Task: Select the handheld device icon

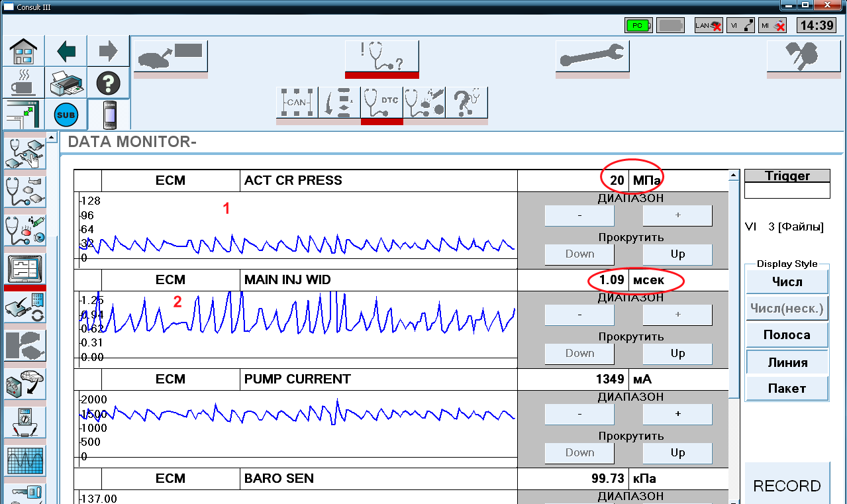Action: click(x=109, y=115)
